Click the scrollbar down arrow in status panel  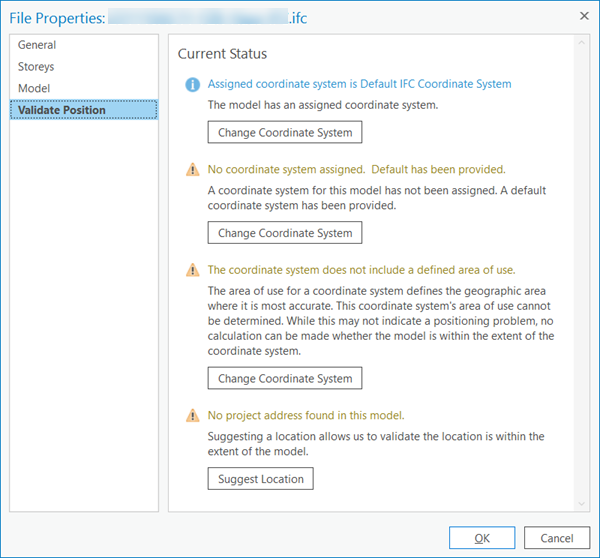click(x=581, y=504)
